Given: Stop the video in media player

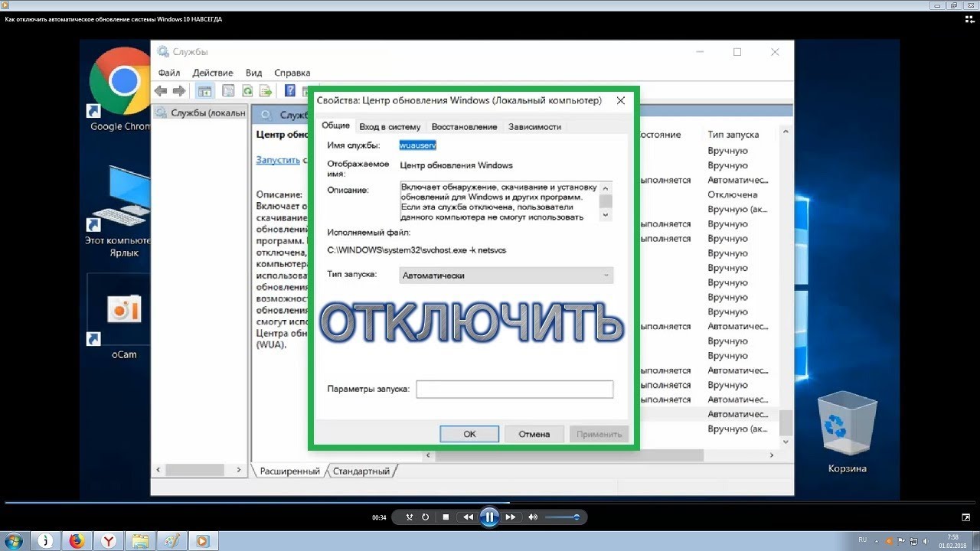Looking at the screenshot, I should [446, 517].
